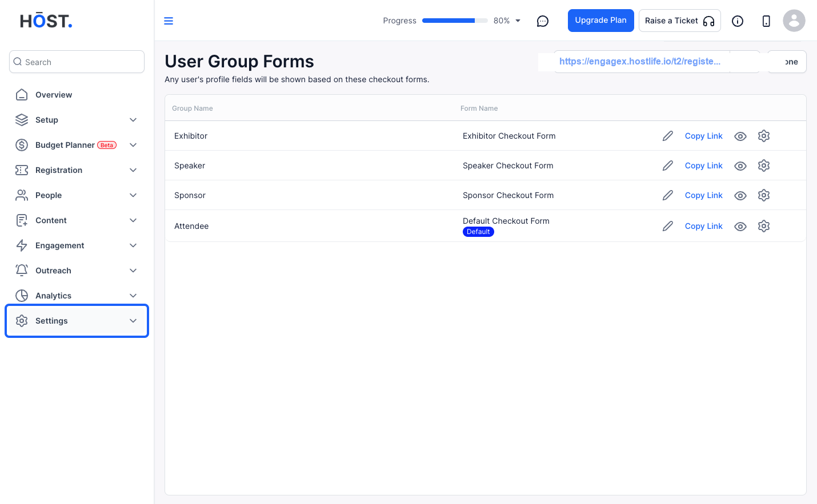This screenshot has height=504, width=817.
Task: Copy Link for Speaker Checkout Form
Action: coord(704,166)
